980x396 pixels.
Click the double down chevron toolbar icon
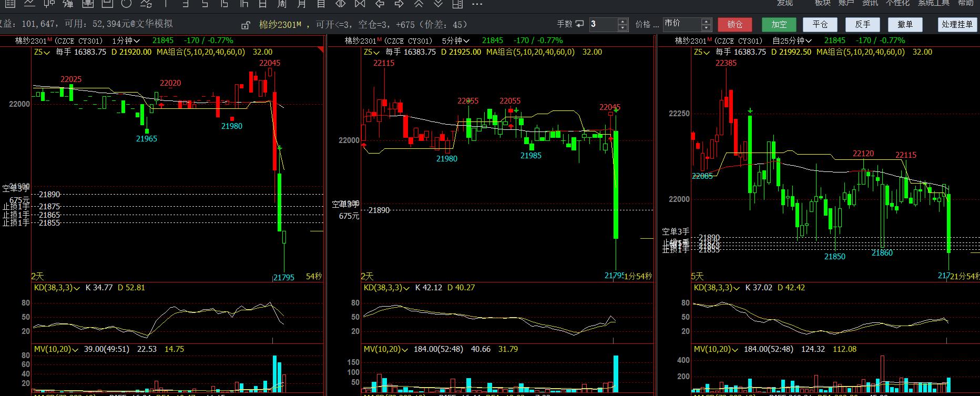tap(438, 4)
